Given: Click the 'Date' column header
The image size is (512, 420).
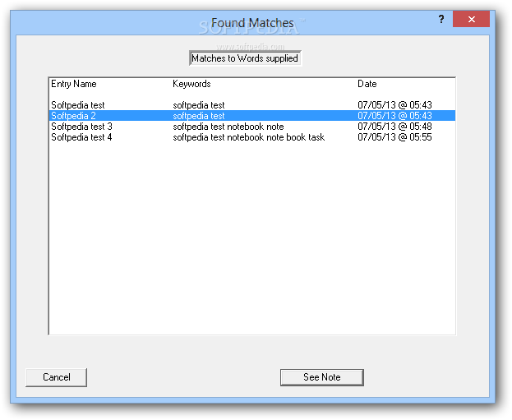Looking at the screenshot, I should [x=367, y=84].
